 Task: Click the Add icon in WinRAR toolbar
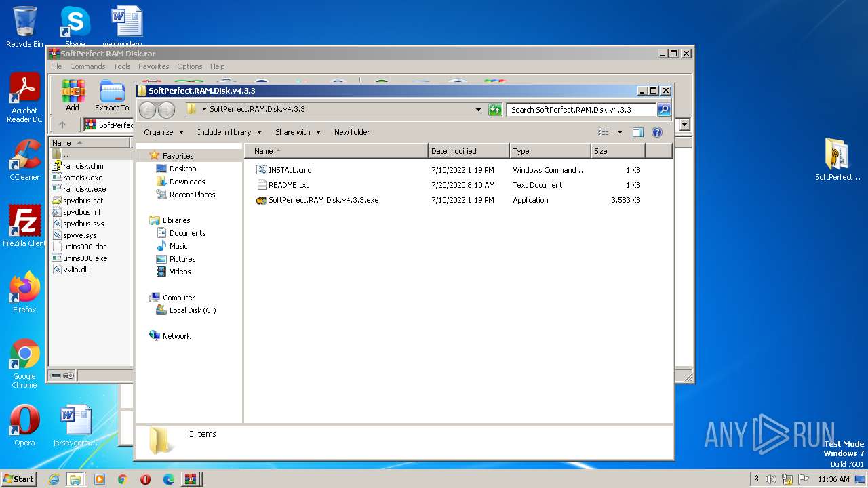73,96
